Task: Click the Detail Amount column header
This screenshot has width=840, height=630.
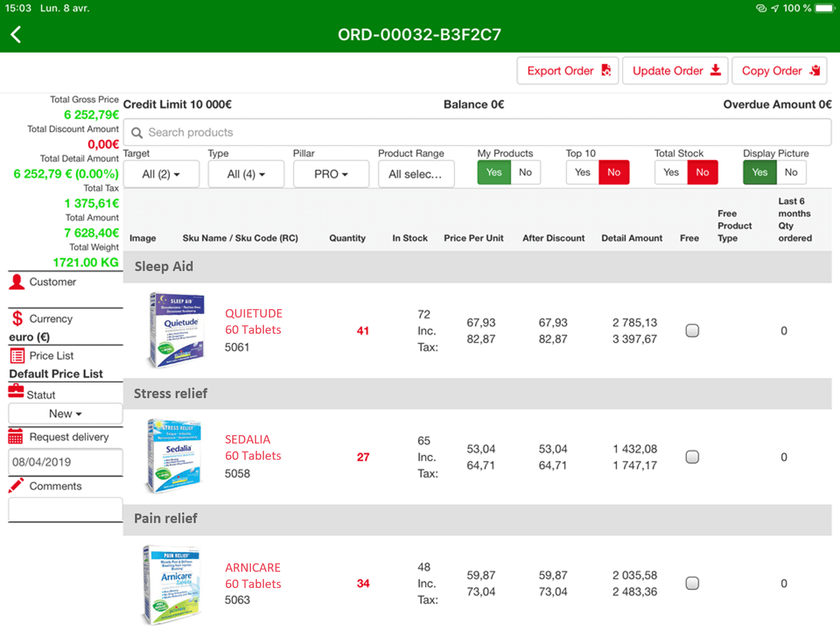Action: click(632, 238)
